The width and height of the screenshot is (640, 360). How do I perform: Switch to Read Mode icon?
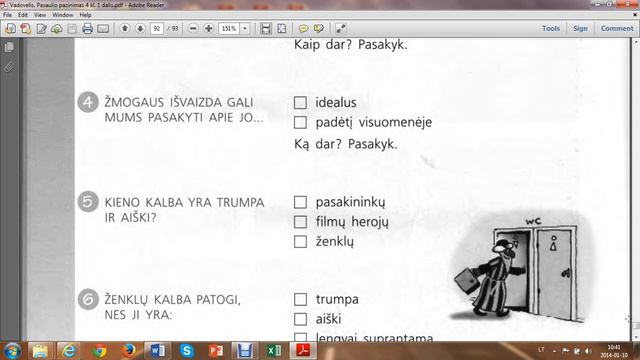pos(340,29)
